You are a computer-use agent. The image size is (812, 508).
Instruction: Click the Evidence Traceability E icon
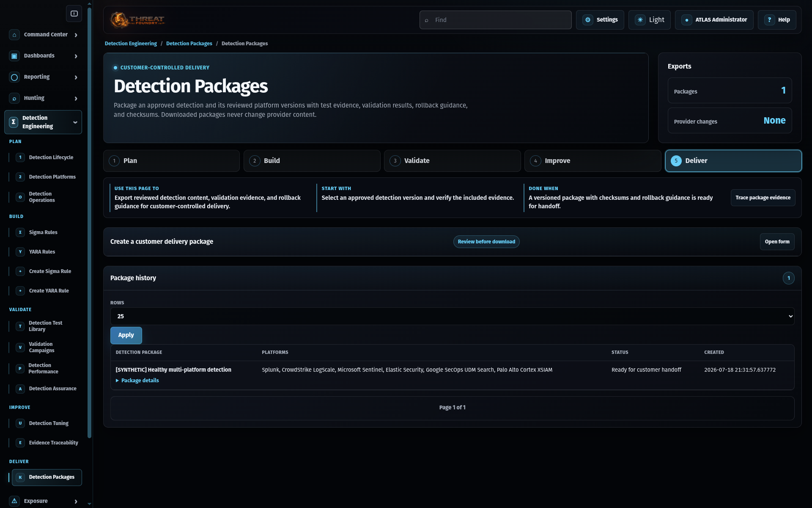[20, 443]
